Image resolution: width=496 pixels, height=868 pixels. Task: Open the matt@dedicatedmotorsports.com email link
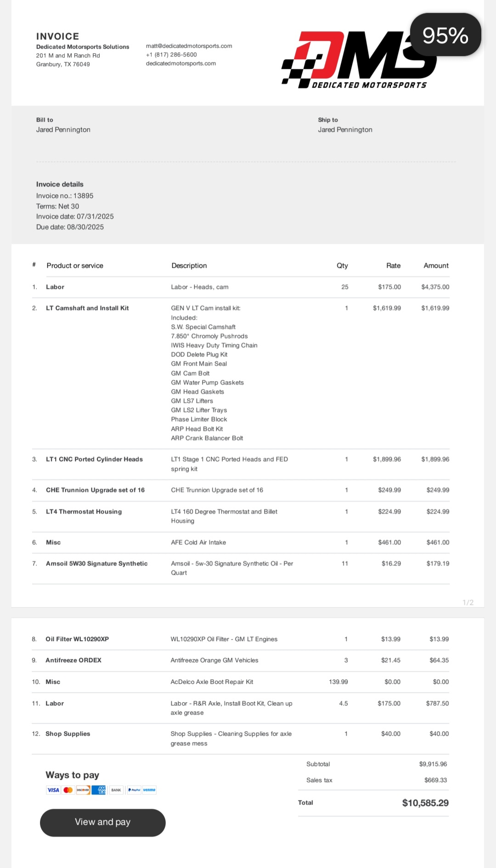pos(189,46)
